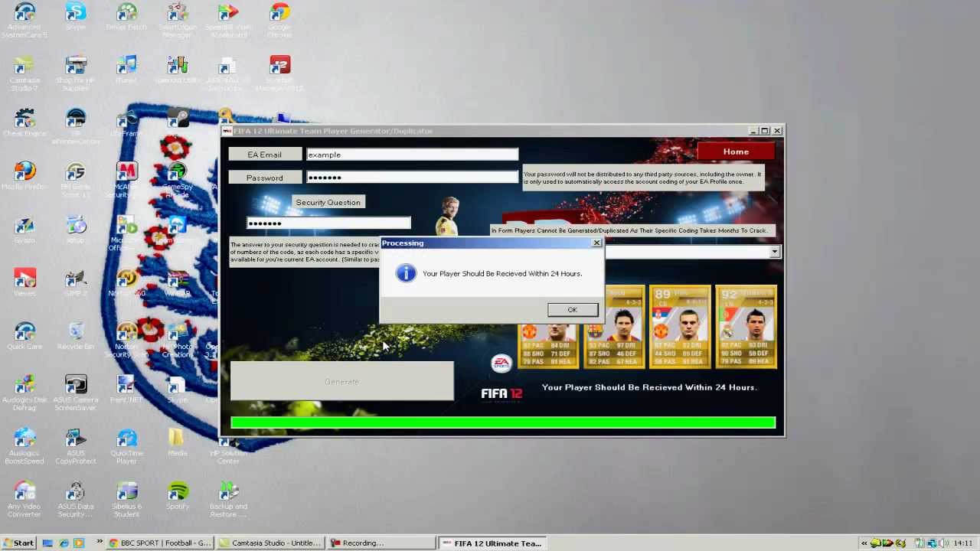Open Spotify desktop shortcut
The width and height of the screenshot is (980, 551).
point(178,495)
